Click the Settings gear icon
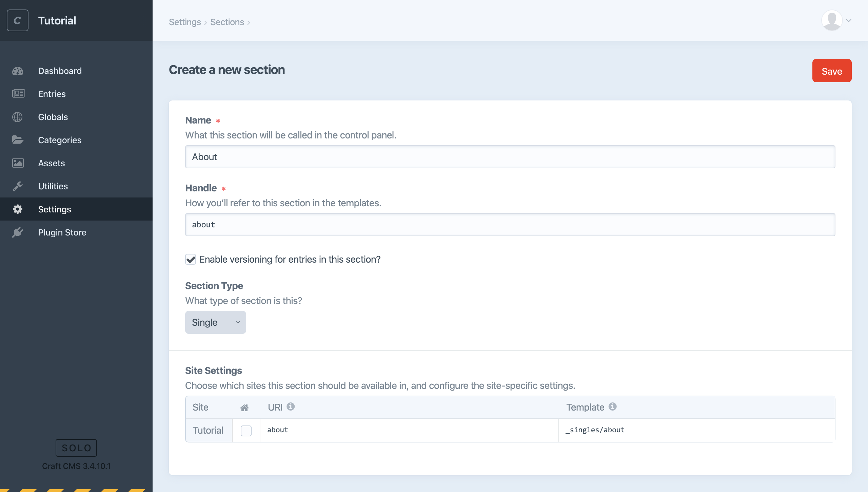 (18, 209)
